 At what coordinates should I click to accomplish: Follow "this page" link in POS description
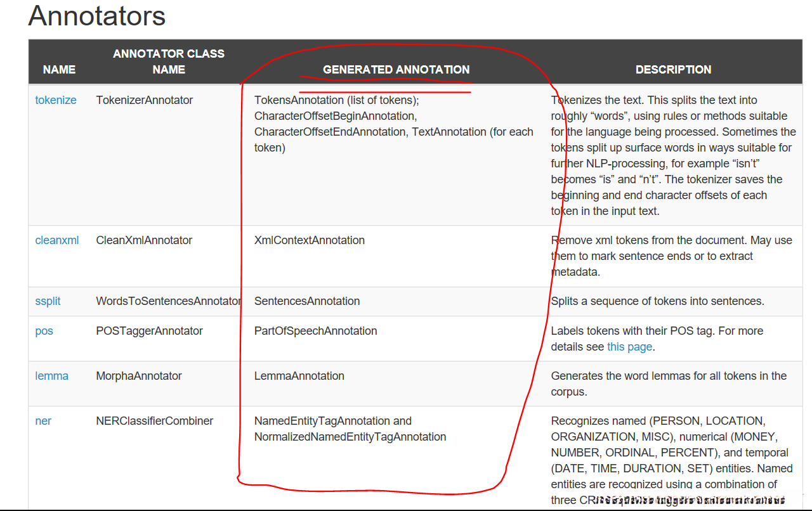pyautogui.click(x=629, y=347)
